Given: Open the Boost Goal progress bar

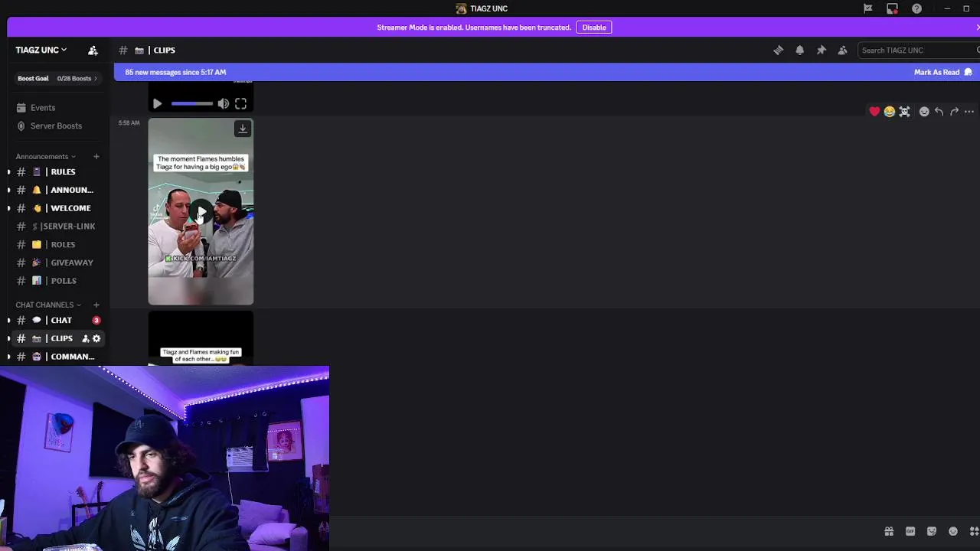Looking at the screenshot, I should pyautogui.click(x=57, y=78).
